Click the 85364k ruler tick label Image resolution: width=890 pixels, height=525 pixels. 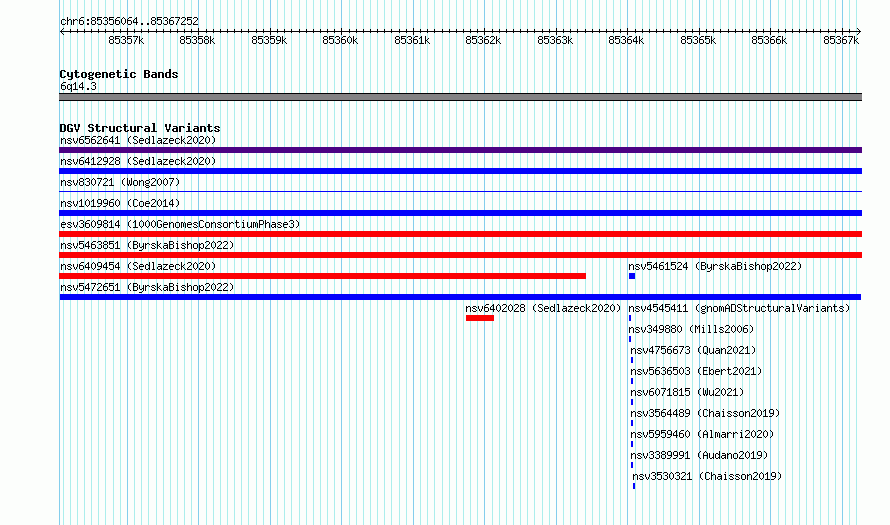pos(626,40)
